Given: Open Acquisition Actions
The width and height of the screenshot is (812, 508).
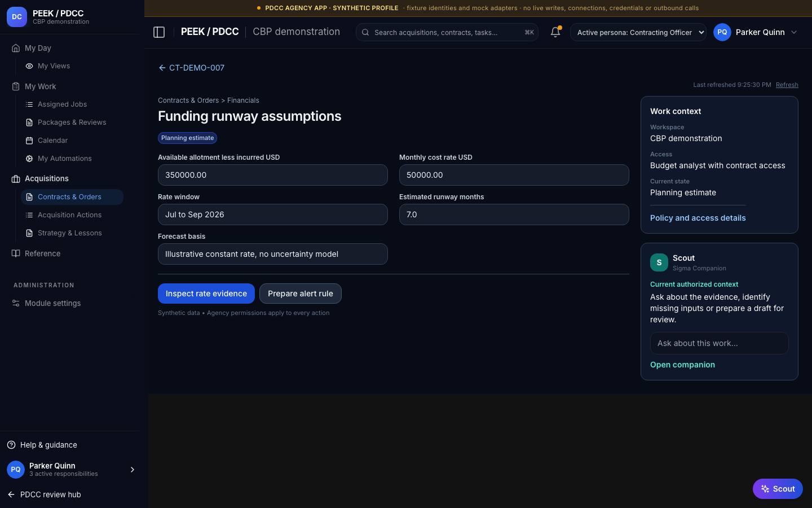Looking at the screenshot, I should click(x=72, y=215).
